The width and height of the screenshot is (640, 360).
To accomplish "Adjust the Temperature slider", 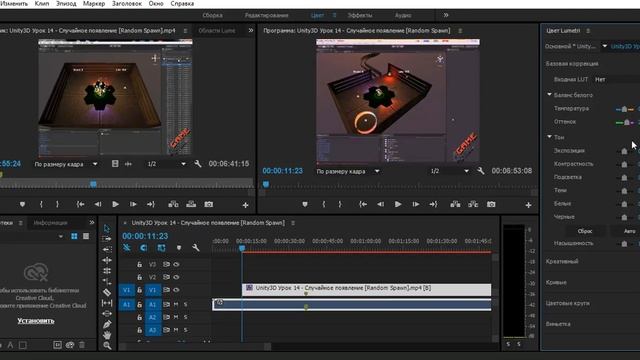I will pos(624,109).
